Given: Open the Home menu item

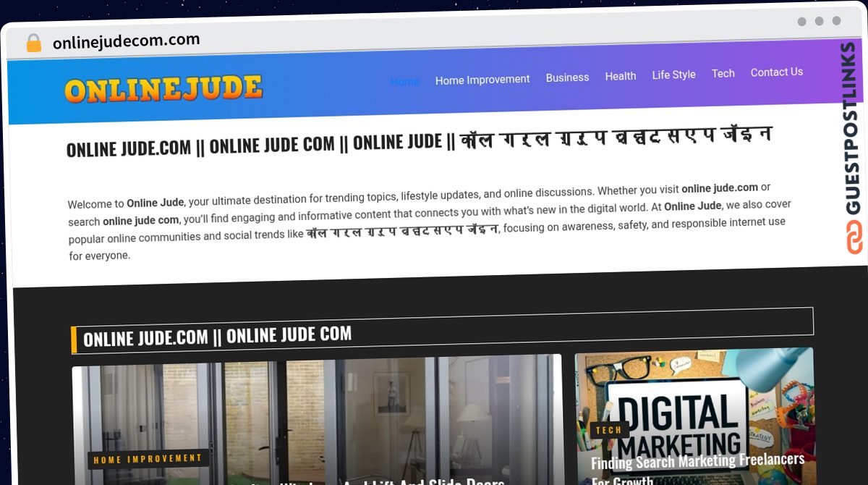Looking at the screenshot, I should point(405,82).
